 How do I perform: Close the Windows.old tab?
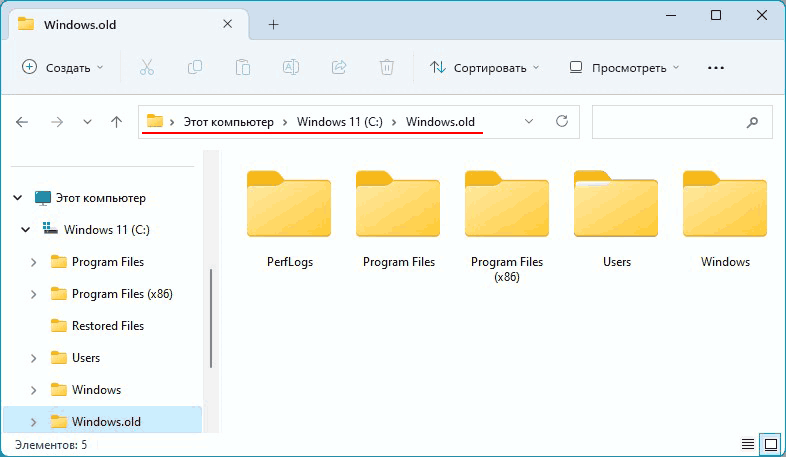[x=228, y=24]
